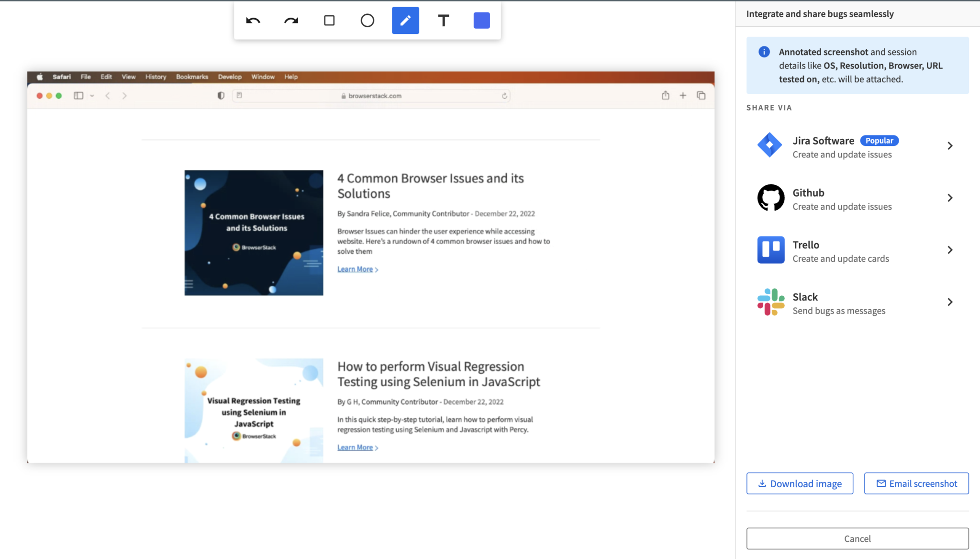980x559 pixels.
Task: Expand the Github share option chevron
Action: 950,198
